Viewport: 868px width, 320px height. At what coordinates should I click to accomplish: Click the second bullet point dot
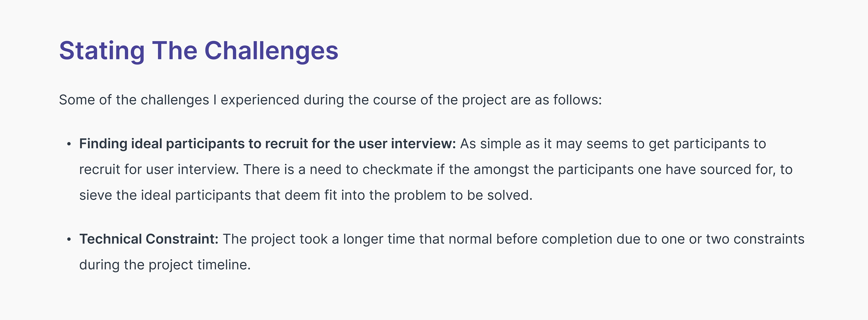click(x=69, y=240)
